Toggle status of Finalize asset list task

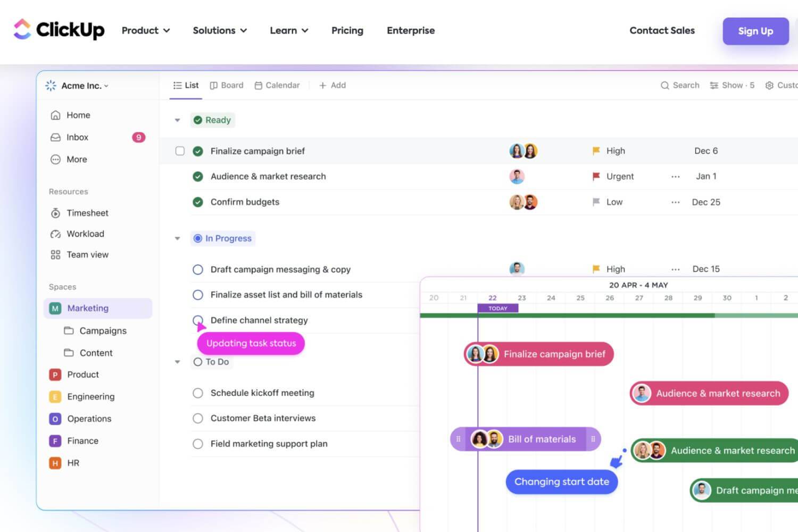(198, 295)
